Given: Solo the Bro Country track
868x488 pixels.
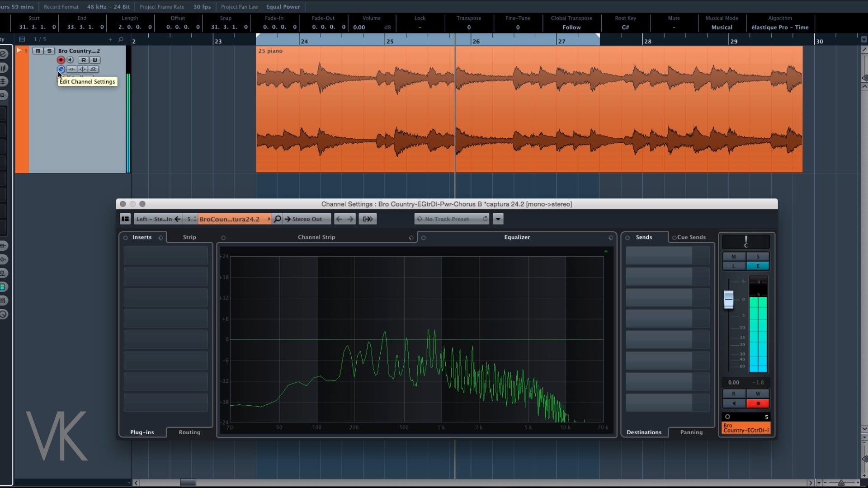Looking at the screenshot, I should click(x=49, y=51).
